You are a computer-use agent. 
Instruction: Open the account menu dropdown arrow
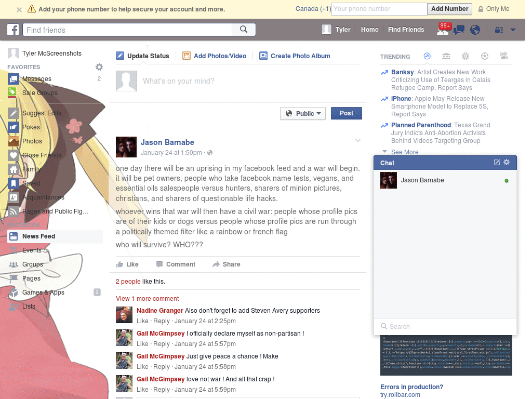(513, 30)
